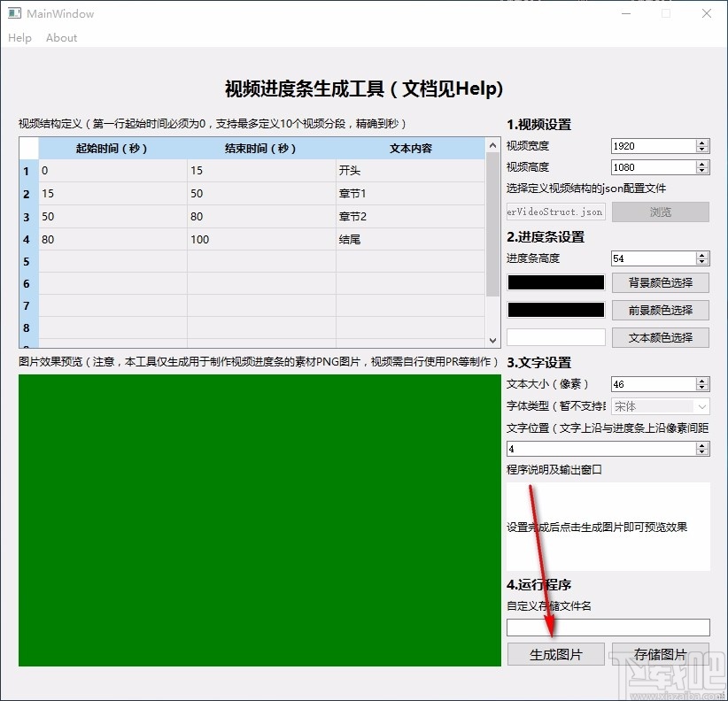
Task: Increase the 视频宽度 value with its up arrow
Action: pyautogui.click(x=702, y=142)
